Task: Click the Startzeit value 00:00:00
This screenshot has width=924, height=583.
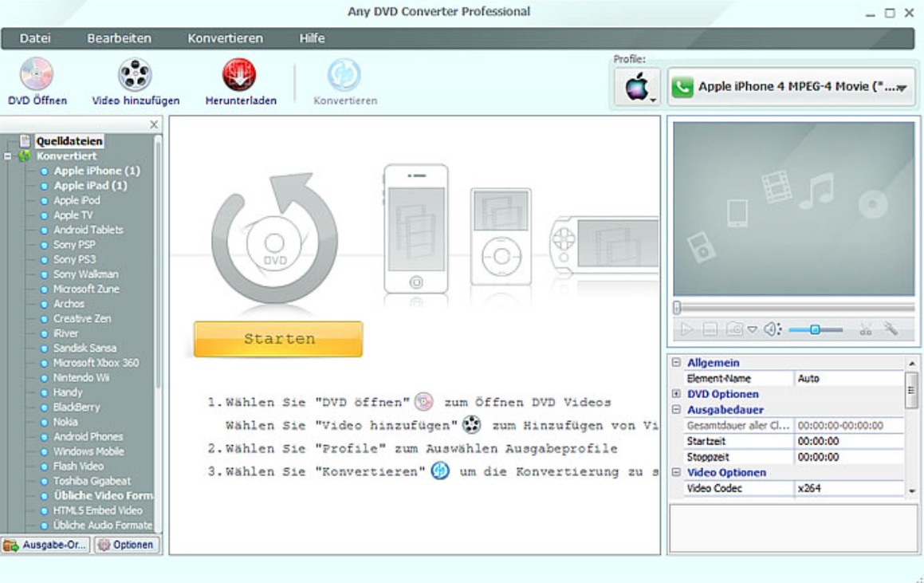Action: pos(848,441)
